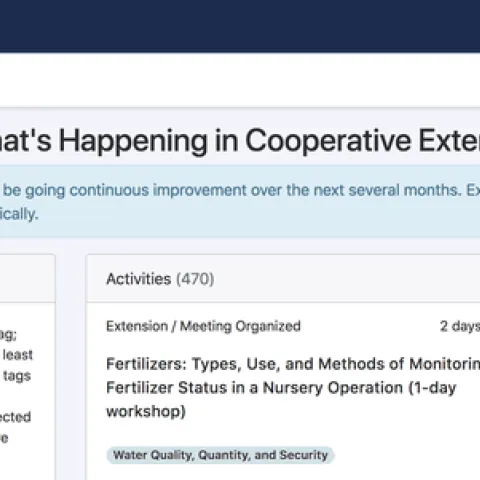Click the word tags in the left sidebar
This screenshot has height=480, width=480.
17,376
